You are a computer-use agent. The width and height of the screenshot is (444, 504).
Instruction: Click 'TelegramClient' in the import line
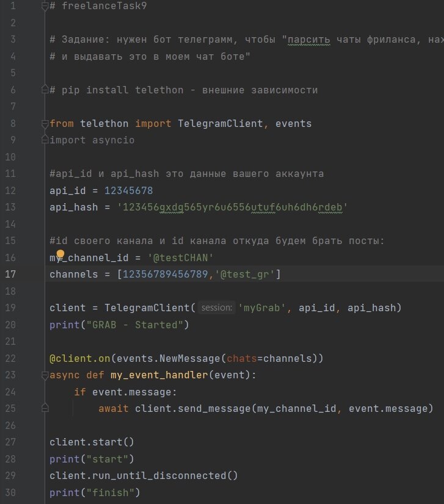pyautogui.click(x=220, y=123)
